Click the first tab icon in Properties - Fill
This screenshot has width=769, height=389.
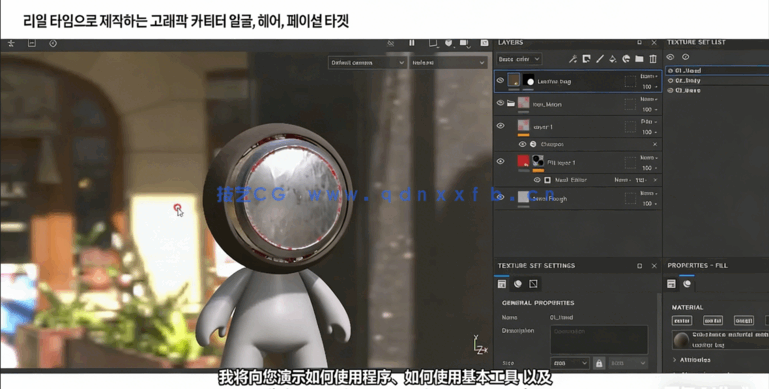pyautogui.click(x=671, y=284)
